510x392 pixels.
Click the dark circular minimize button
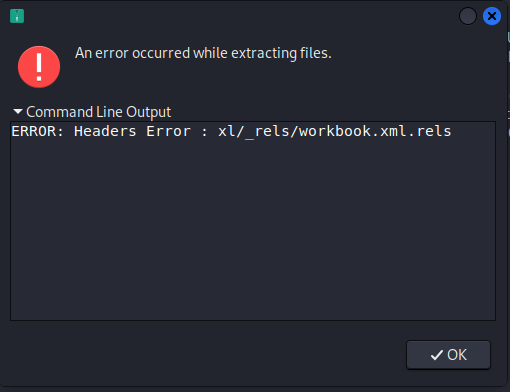click(468, 16)
